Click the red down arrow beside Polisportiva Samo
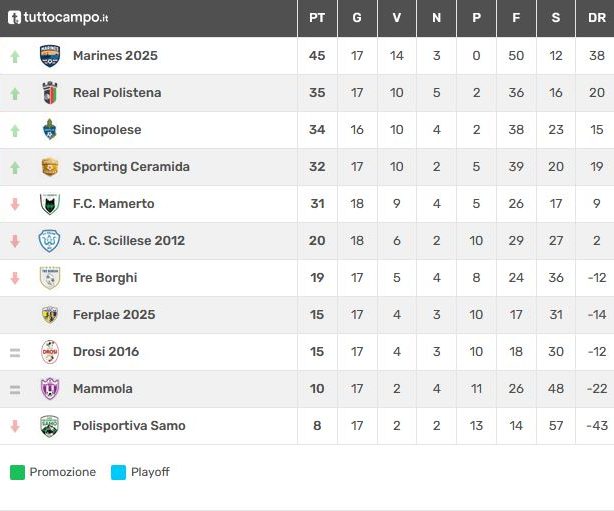 15,426
